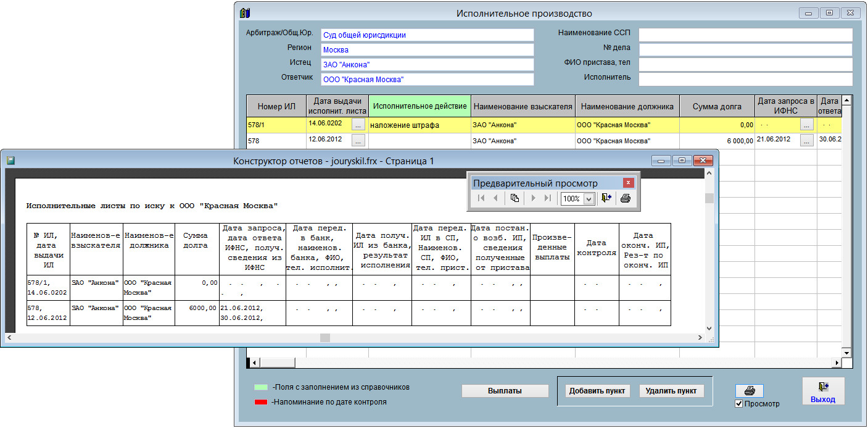The width and height of the screenshot is (868, 428).
Task: Click the Сумма долга column header
Action: 717,106
